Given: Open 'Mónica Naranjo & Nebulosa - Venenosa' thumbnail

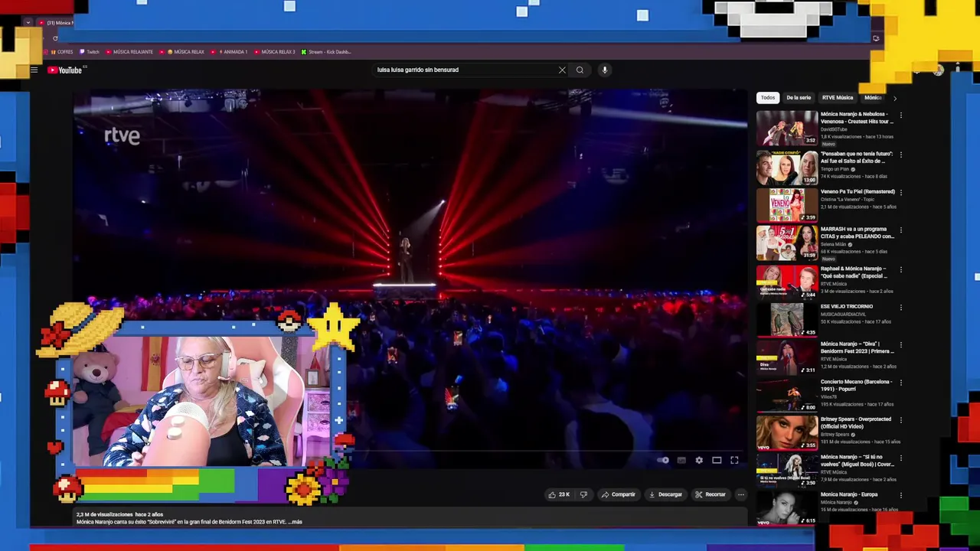Looking at the screenshot, I should point(787,128).
